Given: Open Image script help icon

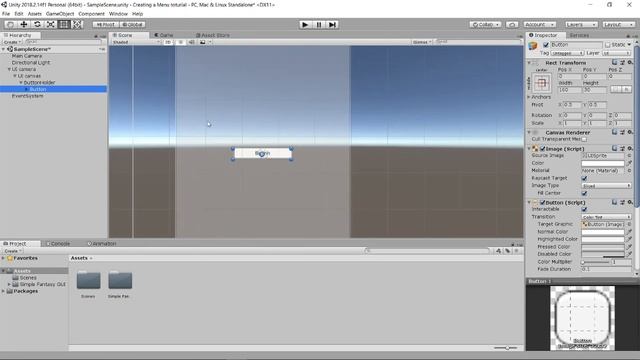Looking at the screenshot, I should [615, 149].
